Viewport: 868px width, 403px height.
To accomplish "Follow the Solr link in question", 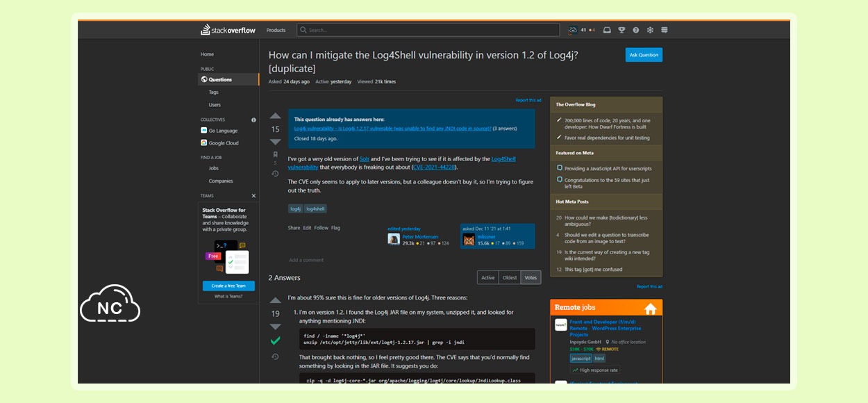I will pos(365,159).
